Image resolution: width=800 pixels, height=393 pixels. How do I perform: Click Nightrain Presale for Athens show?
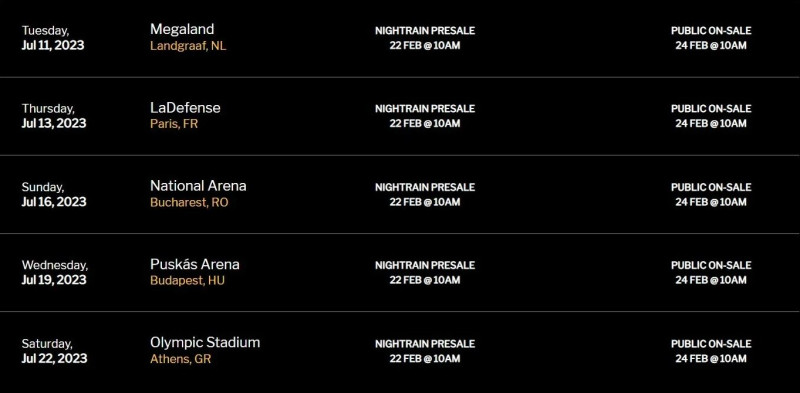point(425,351)
